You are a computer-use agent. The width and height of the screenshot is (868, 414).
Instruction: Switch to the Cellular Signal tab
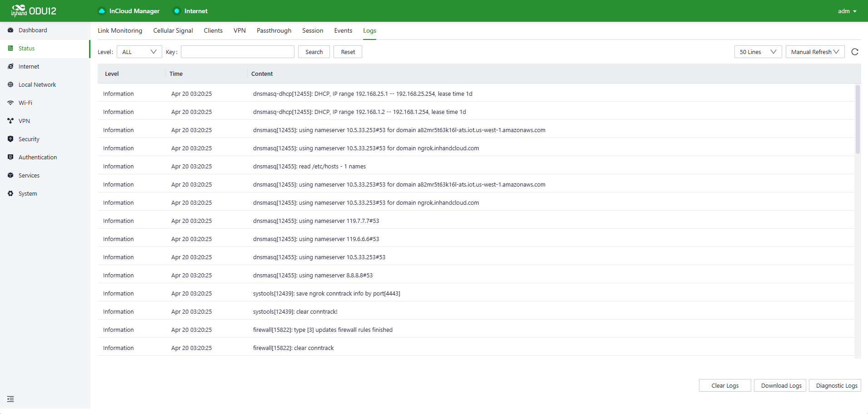click(173, 31)
